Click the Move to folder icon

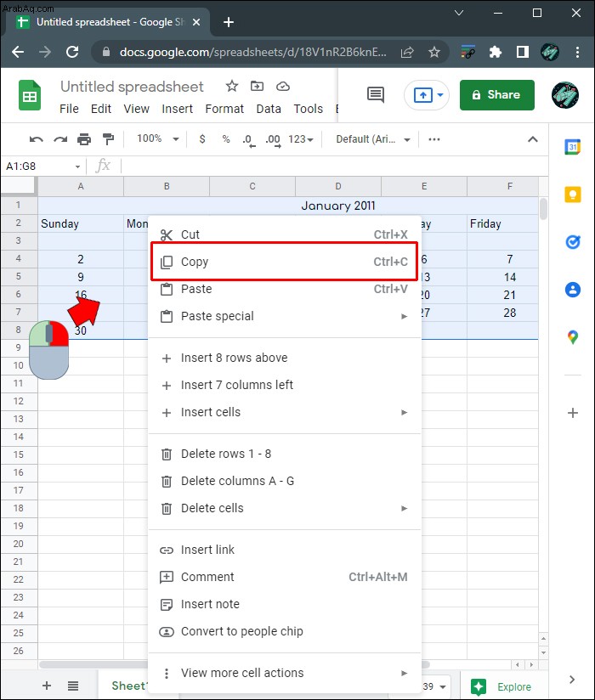click(257, 86)
